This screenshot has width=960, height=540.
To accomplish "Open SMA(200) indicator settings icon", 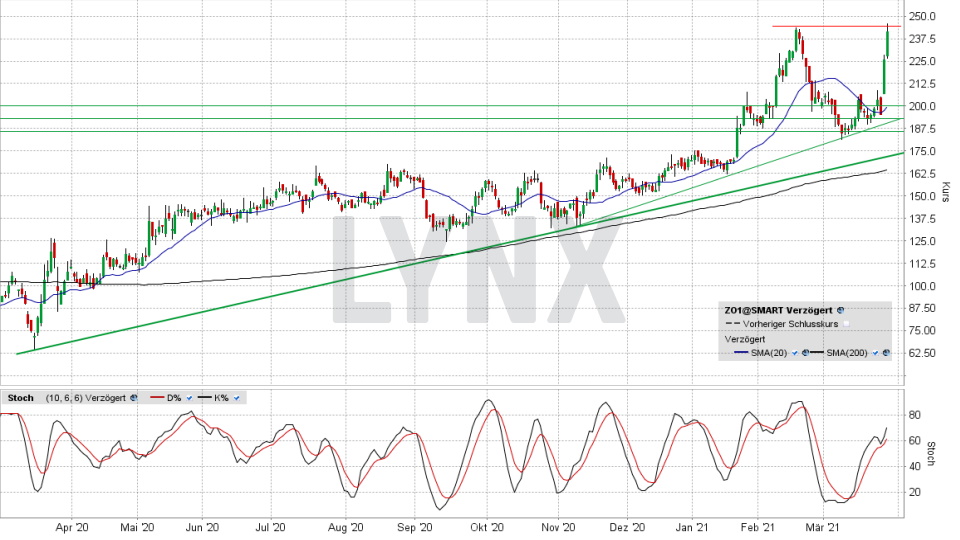I will point(886,353).
